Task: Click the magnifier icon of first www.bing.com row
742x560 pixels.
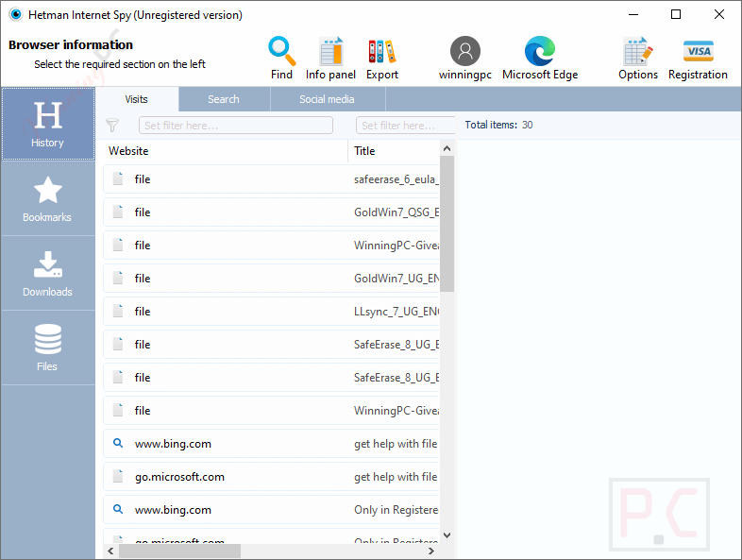Action: pyautogui.click(x=118, y=443)
